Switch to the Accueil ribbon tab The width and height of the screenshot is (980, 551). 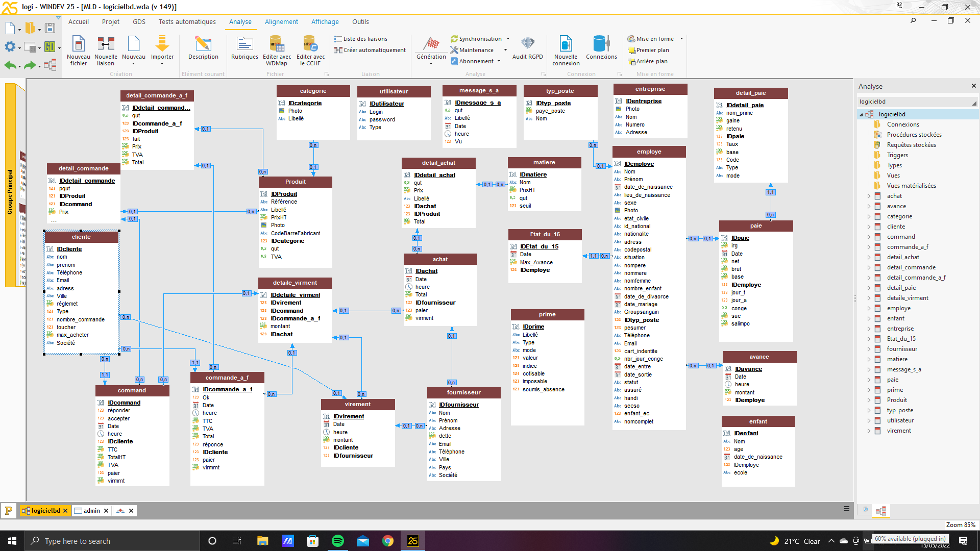(x=79, y=21)
